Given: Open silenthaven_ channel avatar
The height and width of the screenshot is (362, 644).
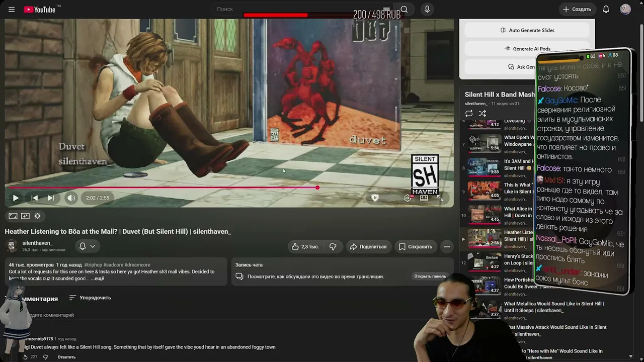Looking at the screenshot, I should 12,246.
